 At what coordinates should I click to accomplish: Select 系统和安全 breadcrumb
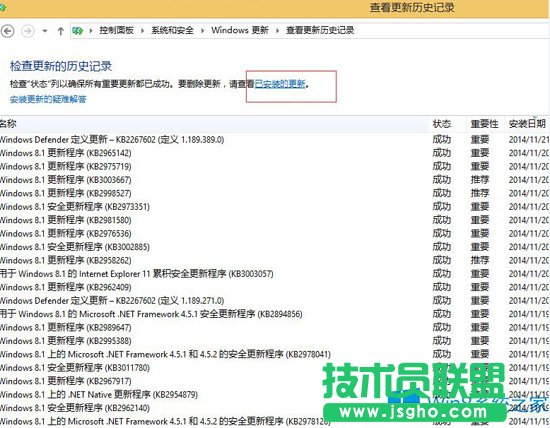pos(172,31)
